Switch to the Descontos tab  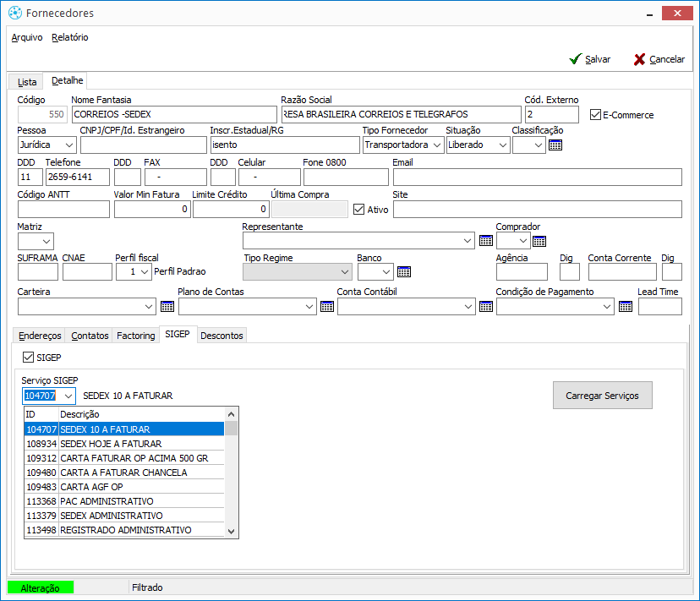(221, 336)
